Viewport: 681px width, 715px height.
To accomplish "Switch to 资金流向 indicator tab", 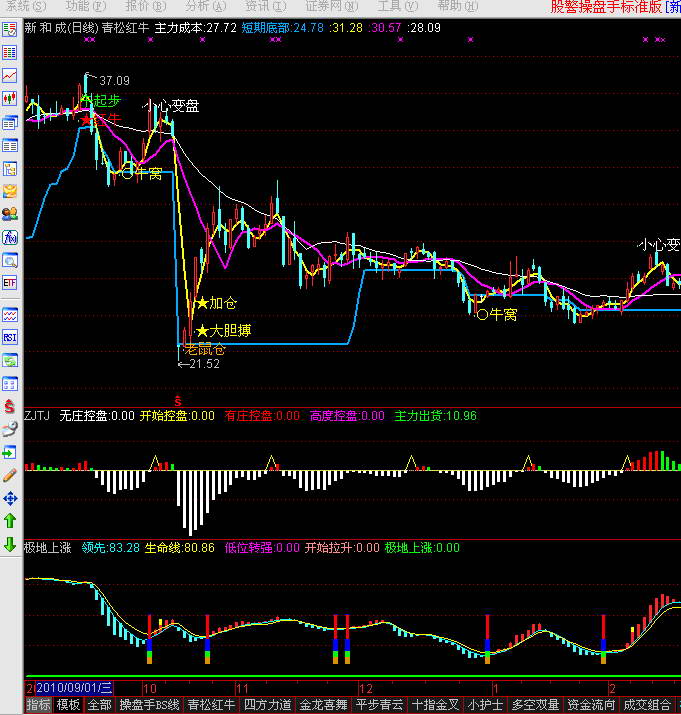I will point(591,705).
